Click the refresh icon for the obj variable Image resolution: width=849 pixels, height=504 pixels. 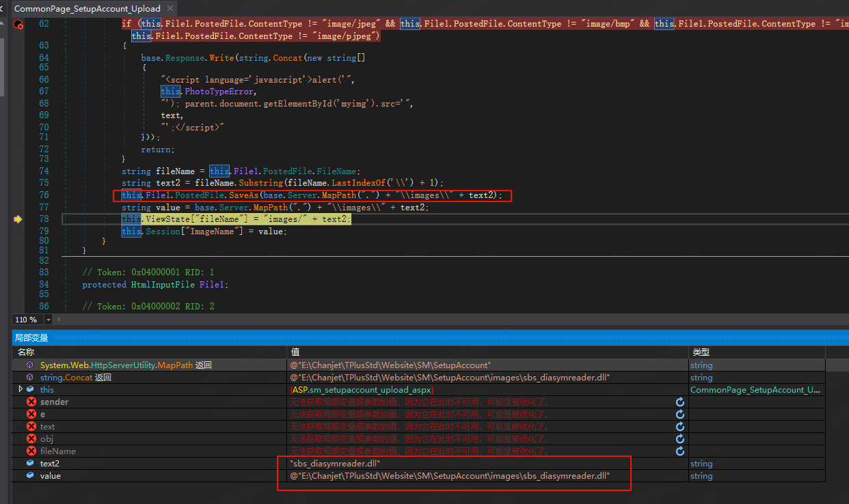tap(679, 439)
